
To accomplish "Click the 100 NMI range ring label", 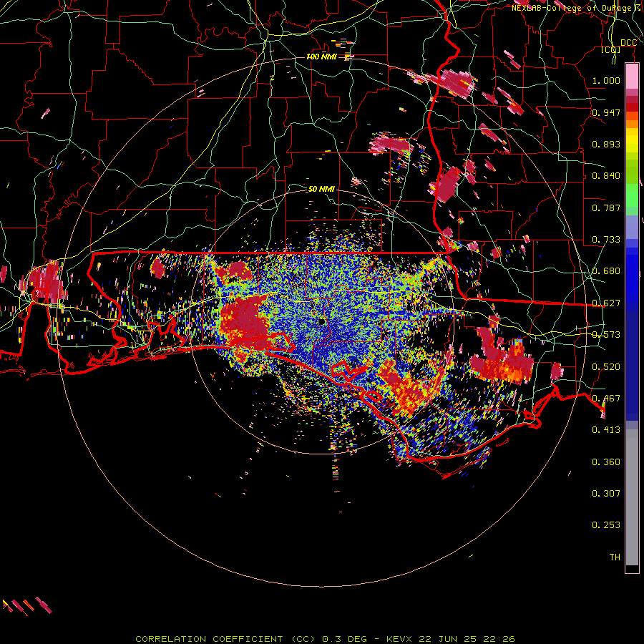I will [321, 57].
